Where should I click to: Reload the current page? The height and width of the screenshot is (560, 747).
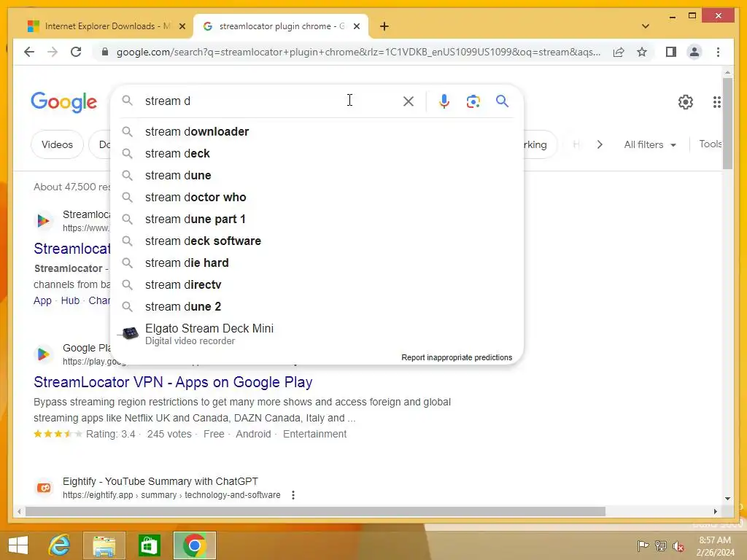point(76,52)
